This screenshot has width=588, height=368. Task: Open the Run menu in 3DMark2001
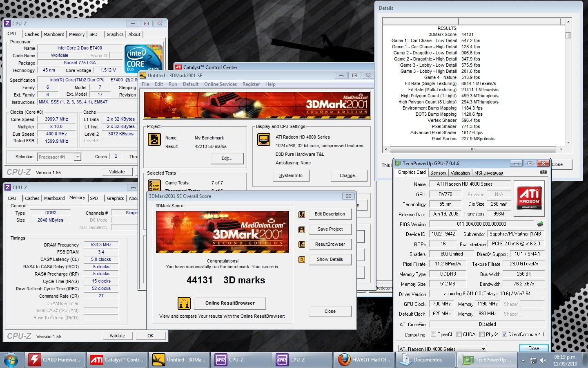[x=173, y=84]
